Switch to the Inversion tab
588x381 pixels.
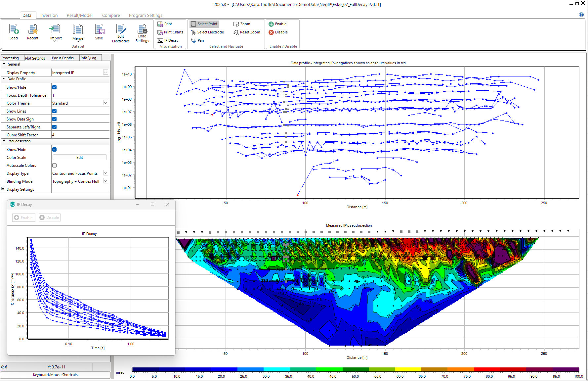coord(49,15)
